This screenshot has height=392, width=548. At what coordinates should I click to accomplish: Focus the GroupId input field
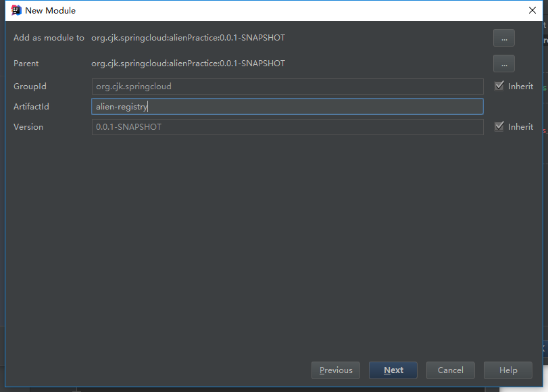pos(287,87)
